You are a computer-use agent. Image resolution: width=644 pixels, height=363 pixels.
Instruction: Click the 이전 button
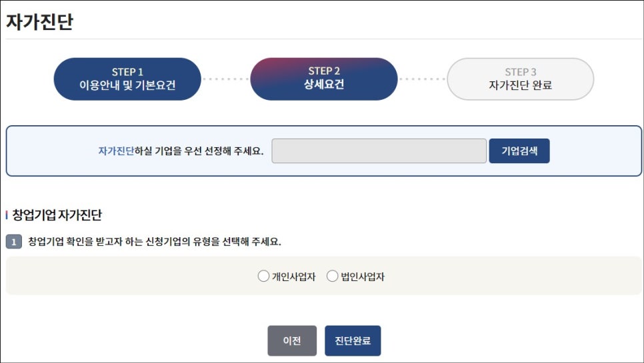pos(292,341)
